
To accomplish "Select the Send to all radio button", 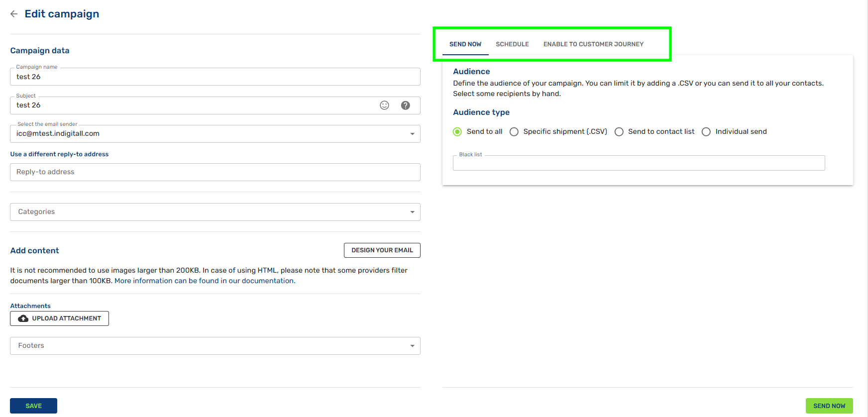I will point(457,132).
